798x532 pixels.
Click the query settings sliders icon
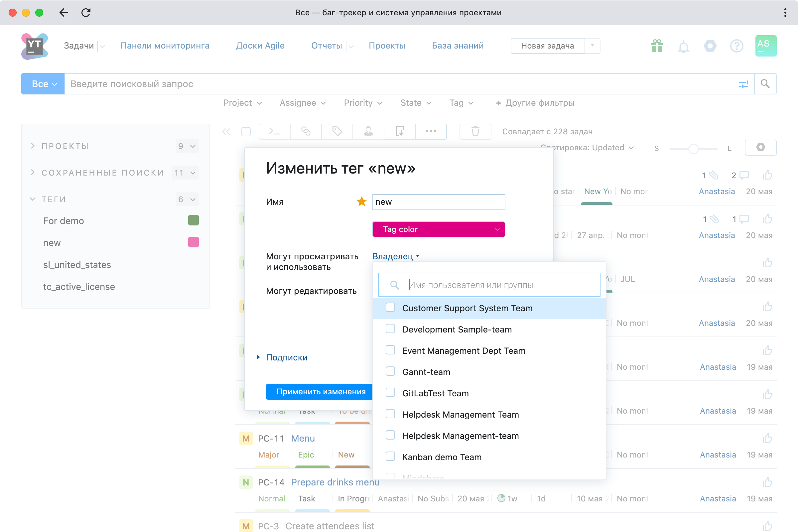click(743, 84)
